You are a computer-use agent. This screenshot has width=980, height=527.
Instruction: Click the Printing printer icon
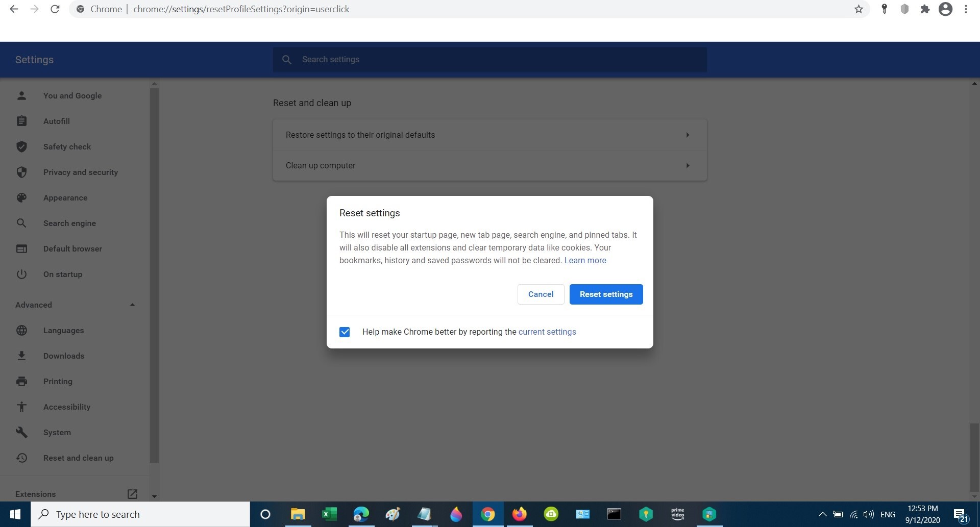(21, 381)
